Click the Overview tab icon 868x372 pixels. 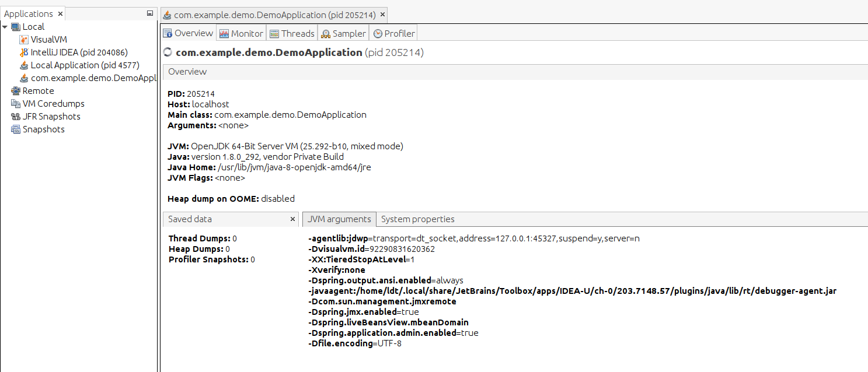(168, 33)
